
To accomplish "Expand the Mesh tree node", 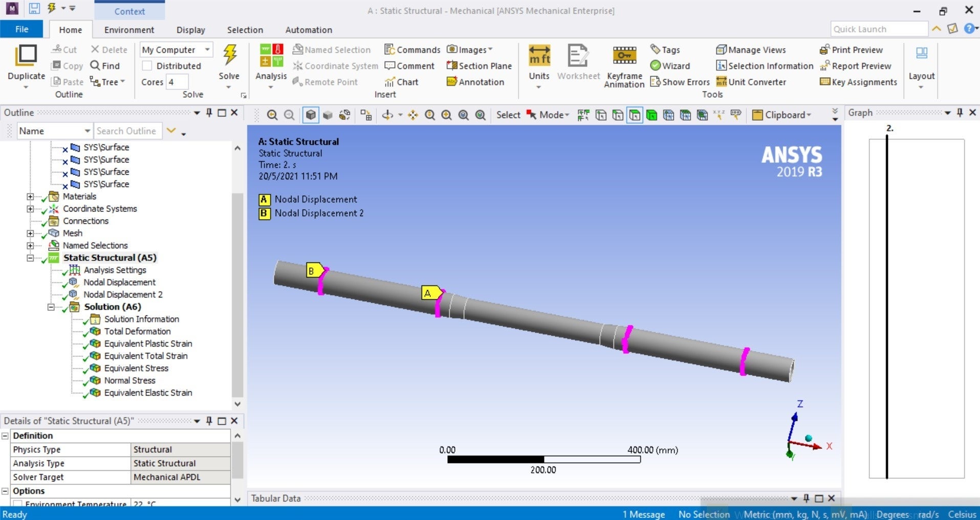I will coord(30,233).
